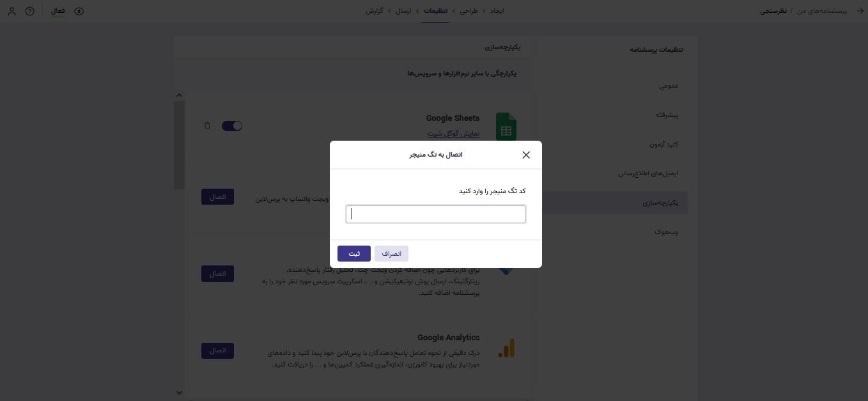
Task: Click the Google Analytics icon
Action: [x=506, y=349]
